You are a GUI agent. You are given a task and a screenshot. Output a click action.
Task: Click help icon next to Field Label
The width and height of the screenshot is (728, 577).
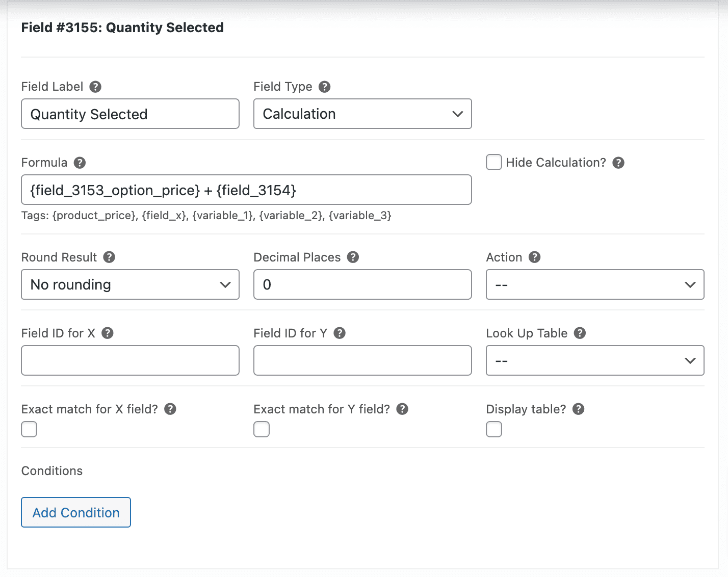(95, 87)
